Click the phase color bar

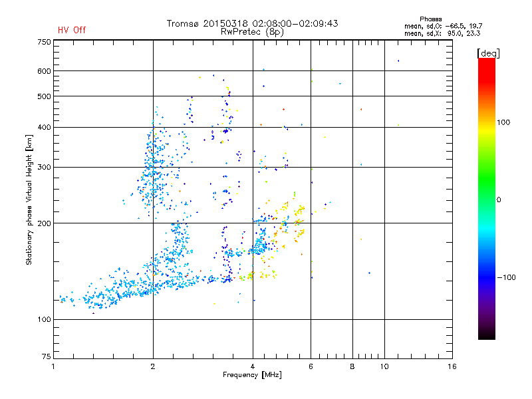click(487, 198)
